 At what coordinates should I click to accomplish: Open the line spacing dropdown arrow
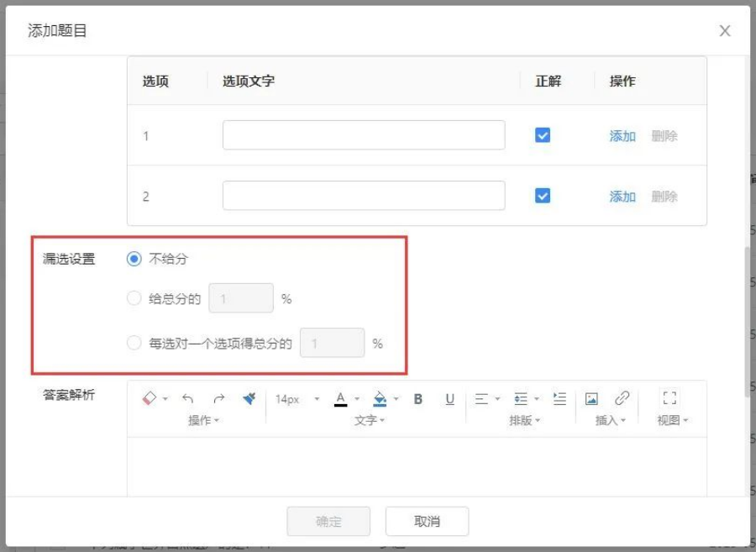click(x=537, y=399)
